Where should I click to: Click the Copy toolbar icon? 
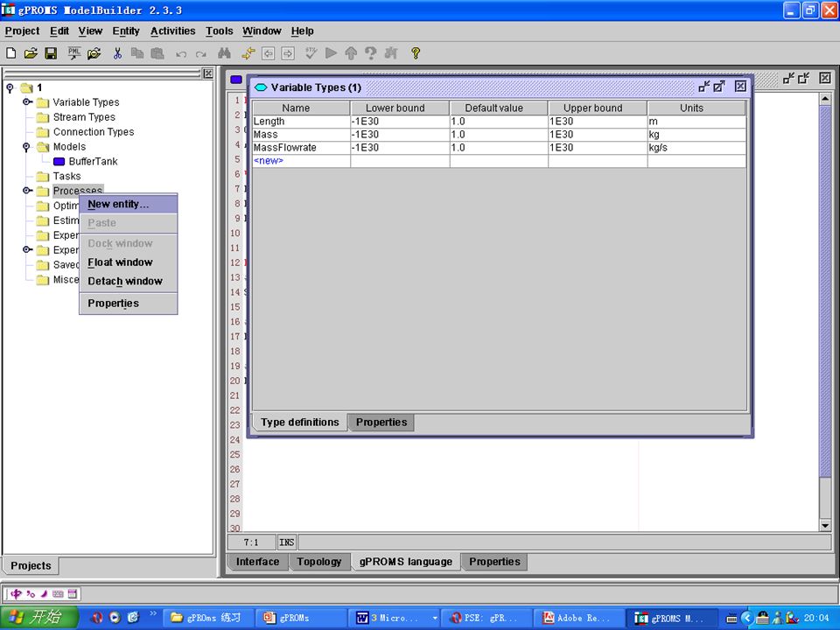pyautogui.click(x=137, y=53)
